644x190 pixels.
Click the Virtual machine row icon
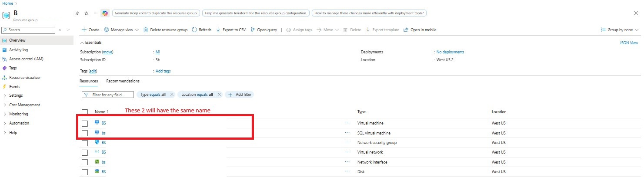[97, 123]
